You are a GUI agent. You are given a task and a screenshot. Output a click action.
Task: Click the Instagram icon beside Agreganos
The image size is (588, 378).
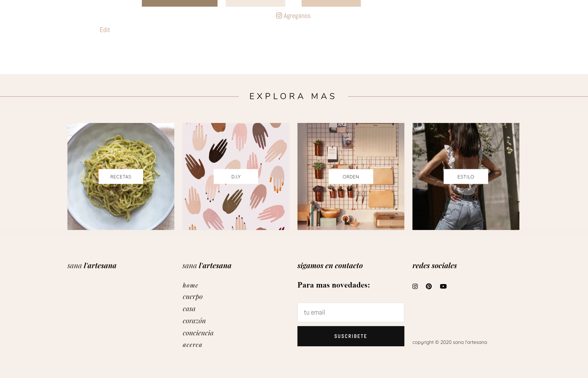(x=279, y=16)
